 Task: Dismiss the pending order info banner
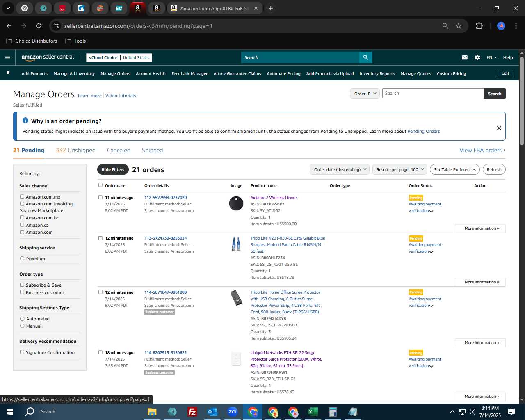tap(499, 128)
